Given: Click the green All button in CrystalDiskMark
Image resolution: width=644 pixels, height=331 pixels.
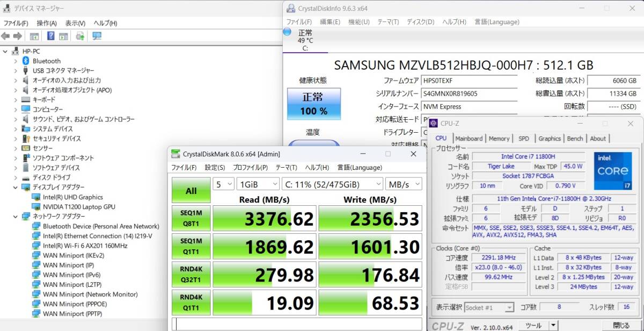Looking at the screenshot, I should point(191,191).
